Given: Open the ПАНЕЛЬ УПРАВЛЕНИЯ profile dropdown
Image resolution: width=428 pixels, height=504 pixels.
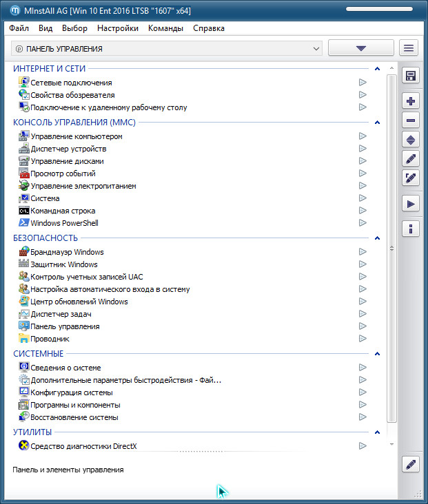Looking at the screenshot, I should (x=167, y=48).
